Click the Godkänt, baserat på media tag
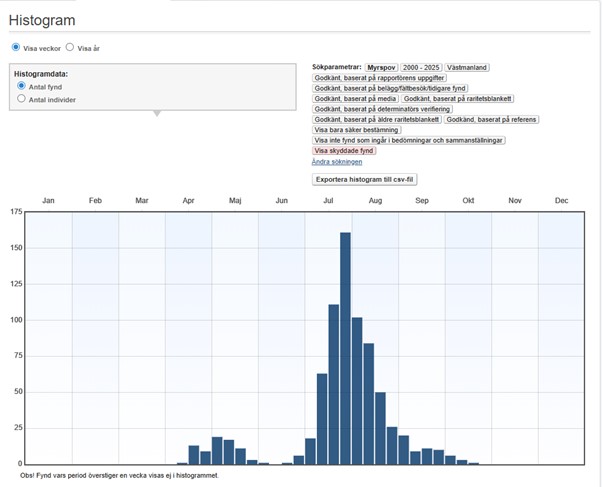 coord(355,99)
